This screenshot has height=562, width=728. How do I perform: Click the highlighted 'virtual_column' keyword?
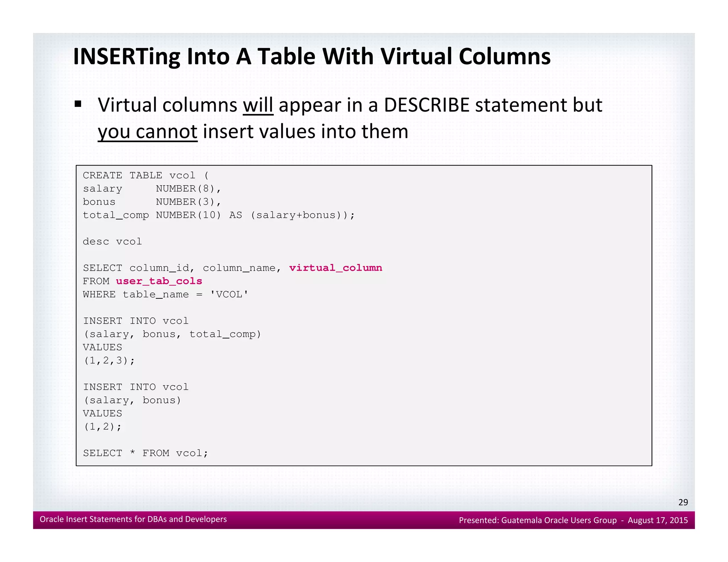[x=336, y=268]
